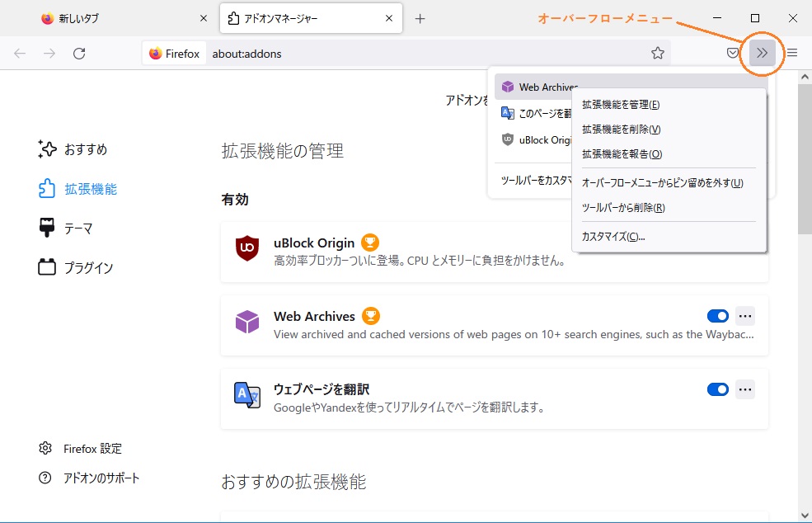Click the about:addons address bar

pyautogui.click(x=412, y=54)
